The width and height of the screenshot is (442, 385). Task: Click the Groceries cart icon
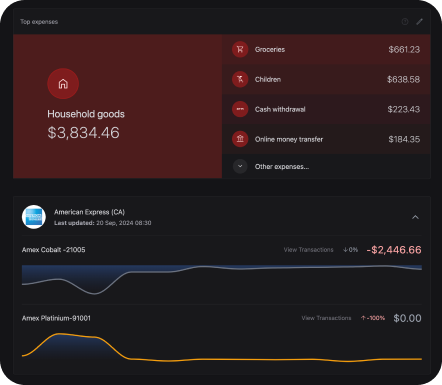coord(240,49)
